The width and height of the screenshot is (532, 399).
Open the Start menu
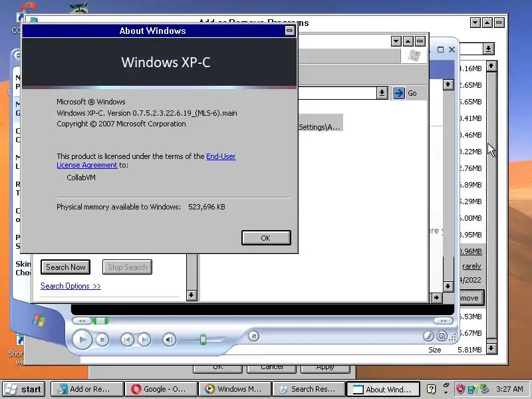[23, 389]
